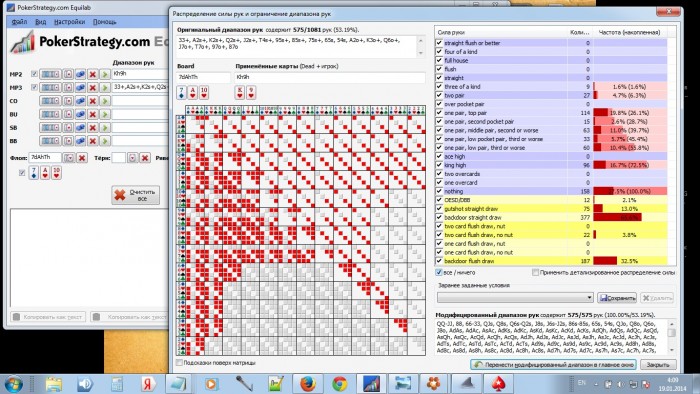Open Настройки menu
The height and width of the screenshot is (394, 700).
69,22
